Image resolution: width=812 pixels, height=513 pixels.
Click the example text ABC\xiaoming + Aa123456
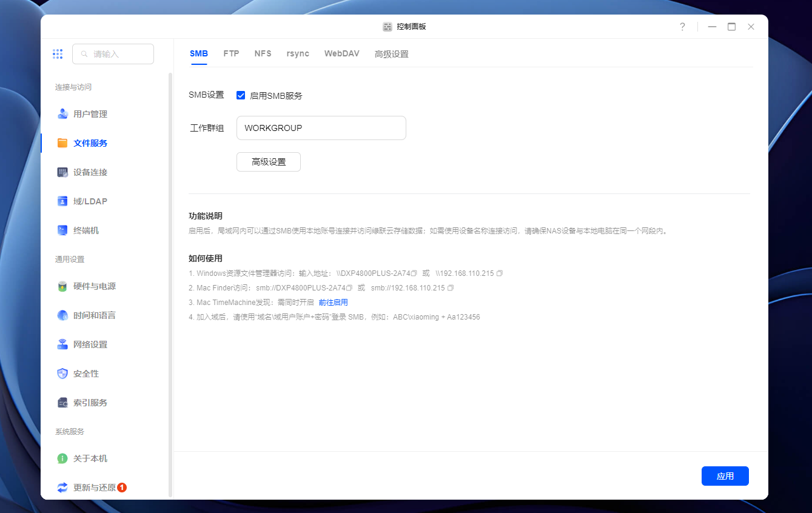pos(437,317)
